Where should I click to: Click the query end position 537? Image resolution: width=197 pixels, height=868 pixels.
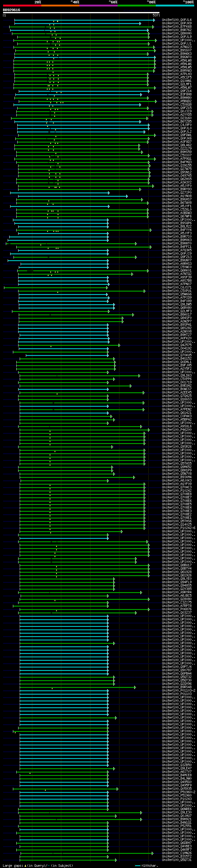pos(155,15)
